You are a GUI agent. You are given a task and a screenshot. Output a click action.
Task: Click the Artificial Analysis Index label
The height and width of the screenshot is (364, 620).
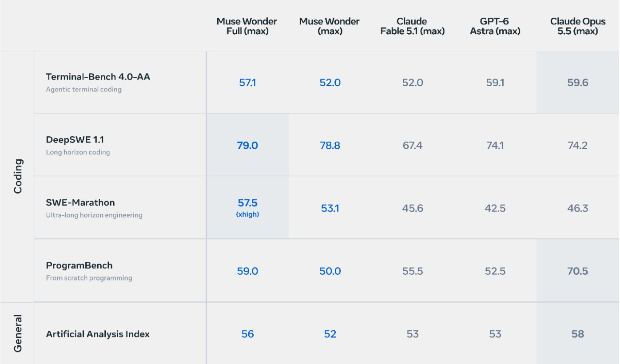98,334
